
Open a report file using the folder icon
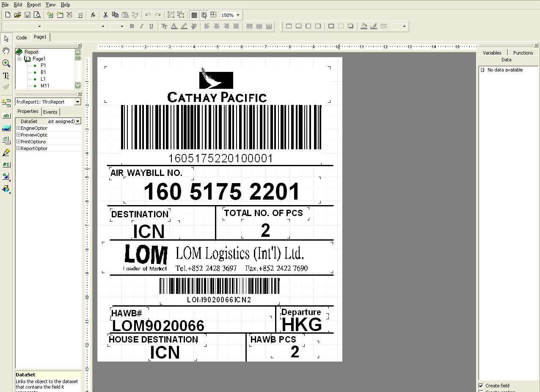point(17,15)
